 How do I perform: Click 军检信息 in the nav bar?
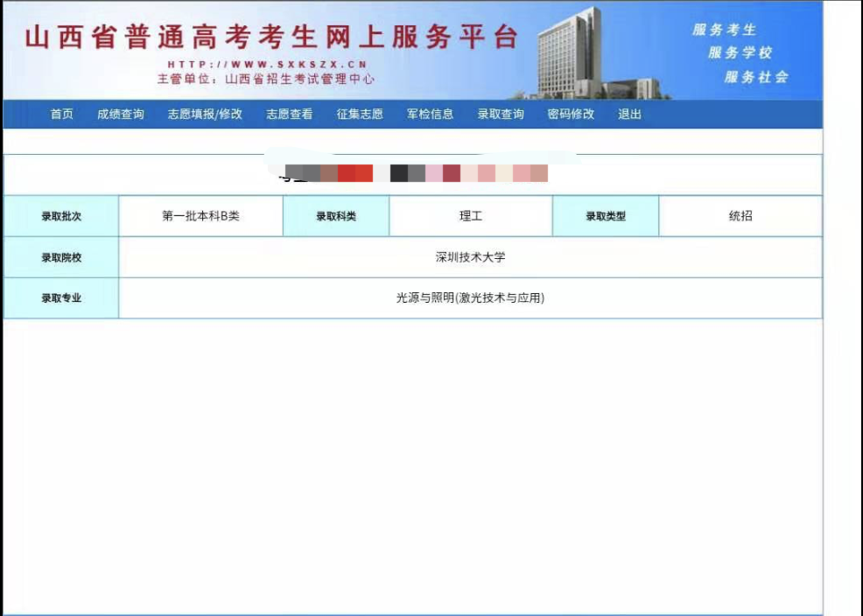(430, 114)
